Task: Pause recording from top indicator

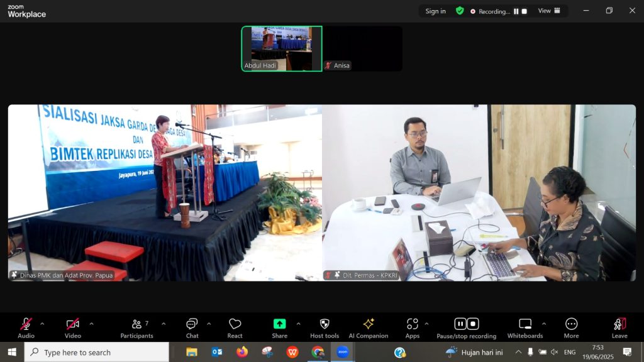Action: point(516,11)
